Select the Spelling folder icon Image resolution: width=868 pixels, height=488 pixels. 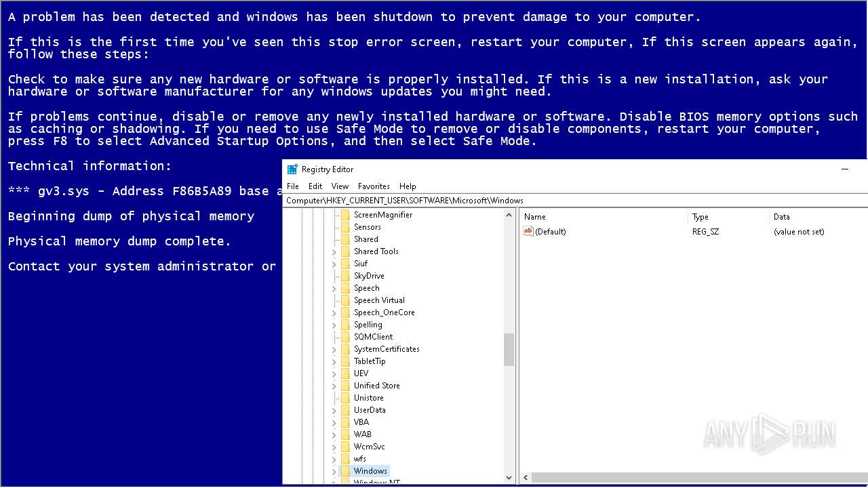click(x=345, y=325)
